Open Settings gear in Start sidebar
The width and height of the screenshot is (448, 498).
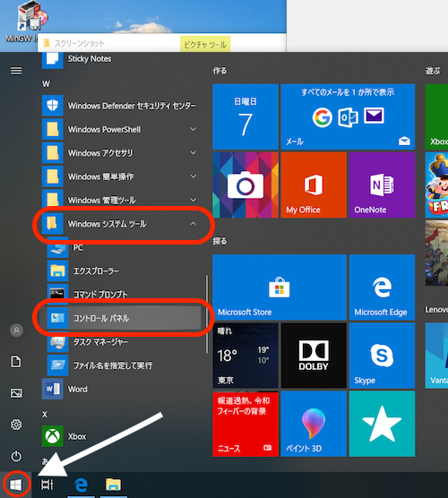point(16,425)
